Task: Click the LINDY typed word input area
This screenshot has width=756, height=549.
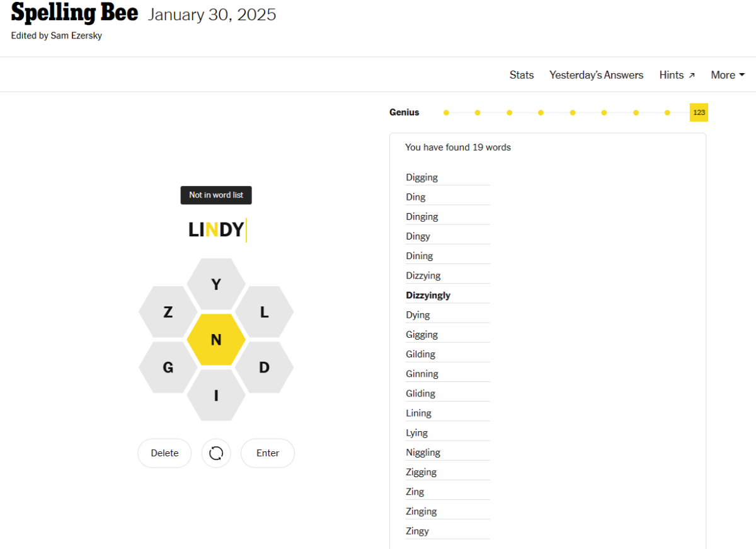Action: point(217,230)
